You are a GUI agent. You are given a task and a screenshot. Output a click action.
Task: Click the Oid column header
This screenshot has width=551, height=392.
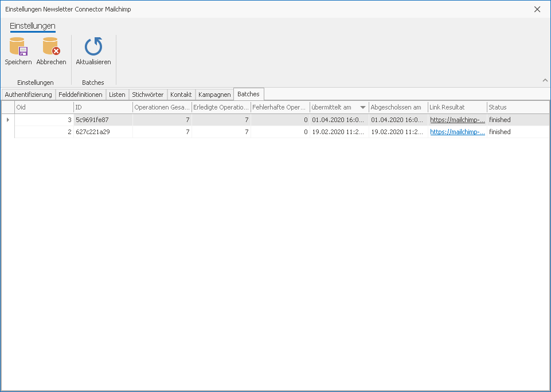point(44,107)
